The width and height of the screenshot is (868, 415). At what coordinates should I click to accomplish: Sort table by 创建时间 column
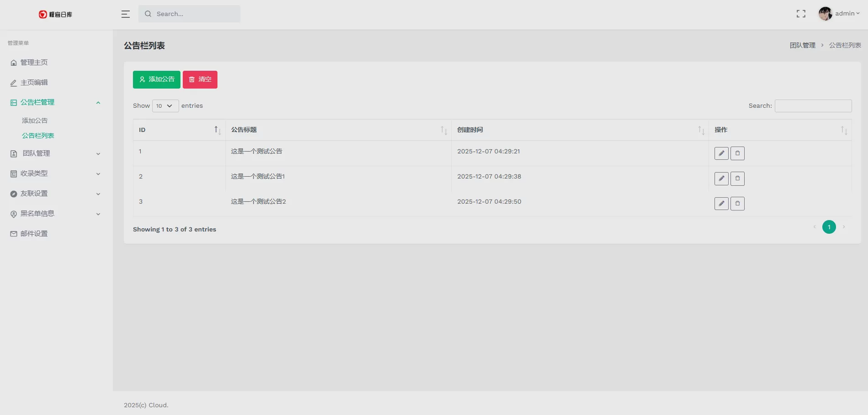(579, 130)
